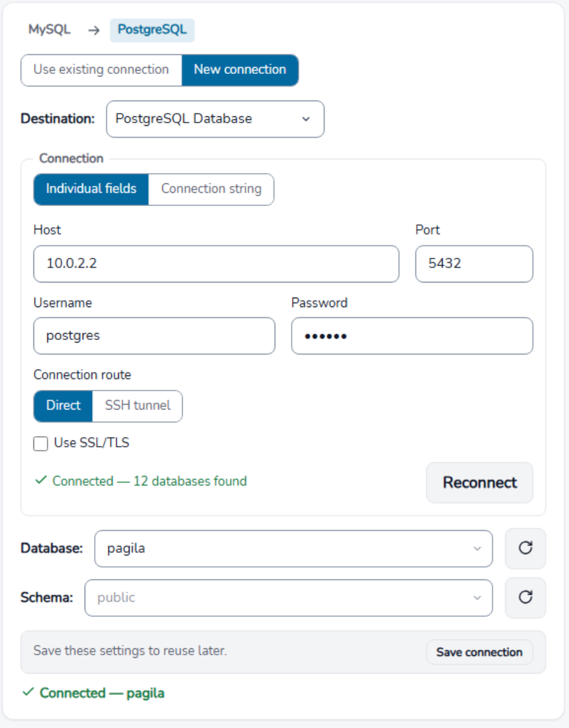569x728 pixels.
Task: Click the Reconnect button
Action: pyautogui.click(x=479, y=482)
